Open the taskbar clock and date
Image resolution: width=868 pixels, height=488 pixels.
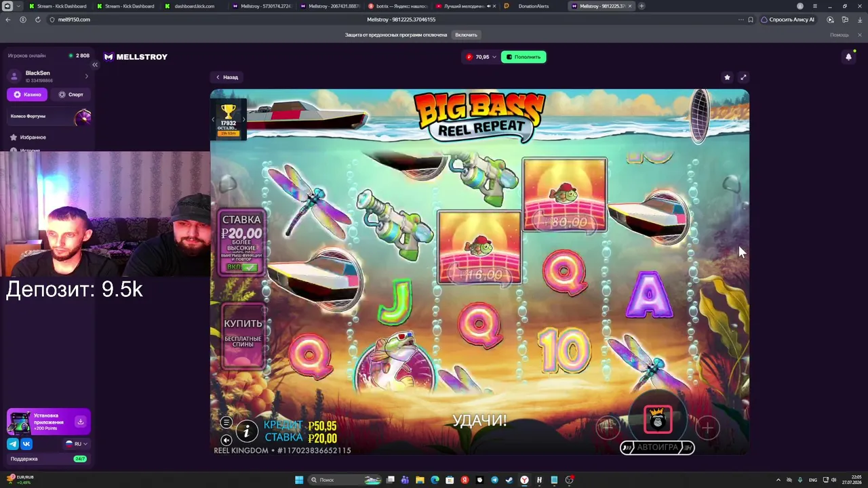coord(851,480)
